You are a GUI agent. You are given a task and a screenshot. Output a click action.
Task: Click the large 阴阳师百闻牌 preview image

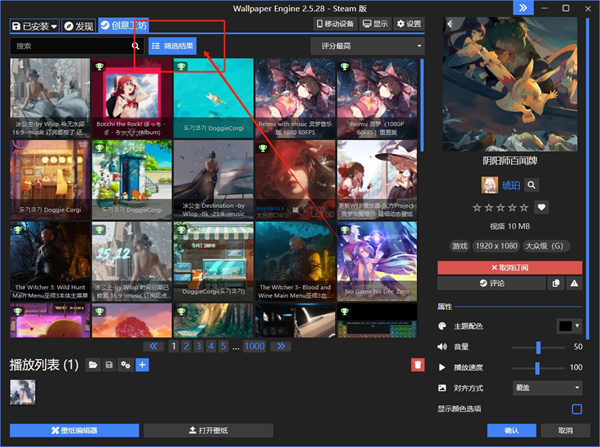(510, 84)
